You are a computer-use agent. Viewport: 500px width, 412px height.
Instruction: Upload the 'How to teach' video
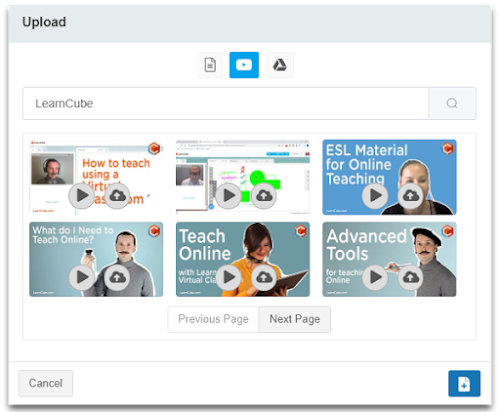pyautogui.click(x=117, y=196)
